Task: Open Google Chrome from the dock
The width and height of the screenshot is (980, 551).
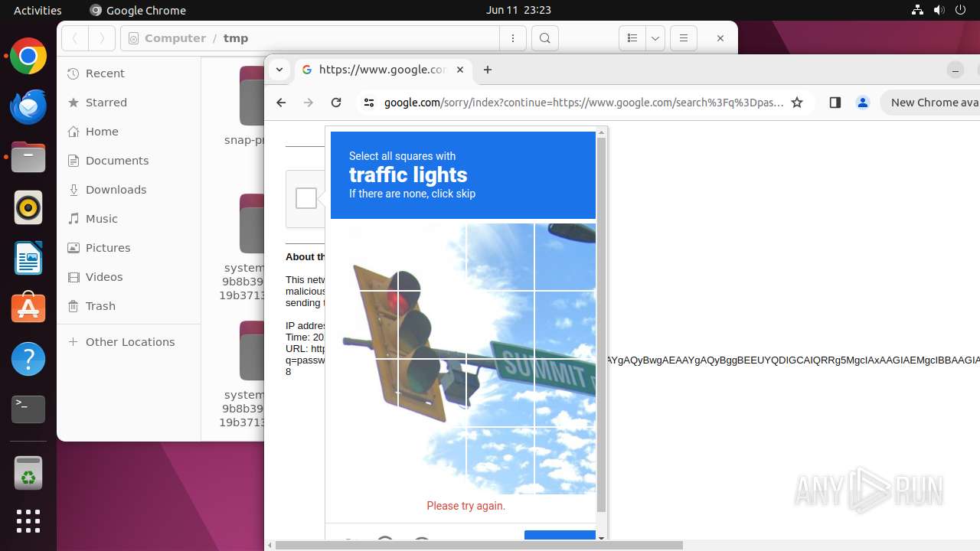Action: click(28, 56)
